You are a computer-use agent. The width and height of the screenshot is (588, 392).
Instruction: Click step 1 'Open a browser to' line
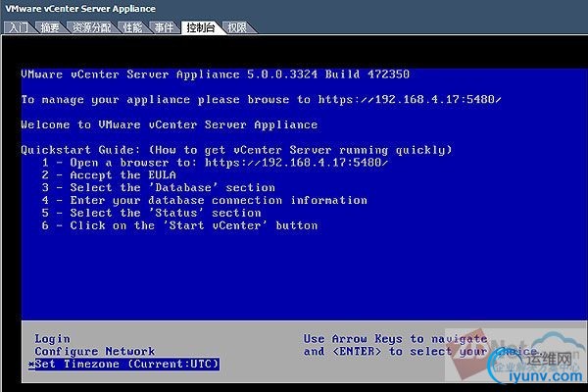click(215, 163)
